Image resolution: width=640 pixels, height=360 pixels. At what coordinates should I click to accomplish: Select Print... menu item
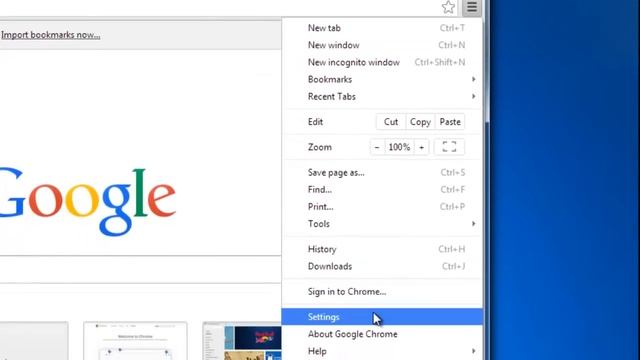(x=382, y=207)
